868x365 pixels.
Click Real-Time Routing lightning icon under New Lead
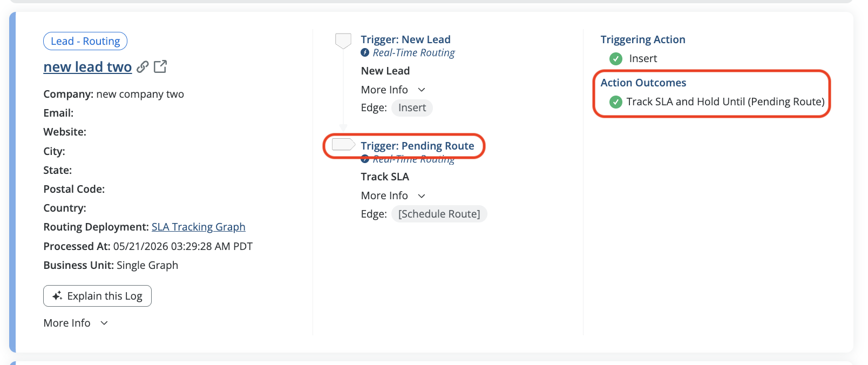pos(365,52)
